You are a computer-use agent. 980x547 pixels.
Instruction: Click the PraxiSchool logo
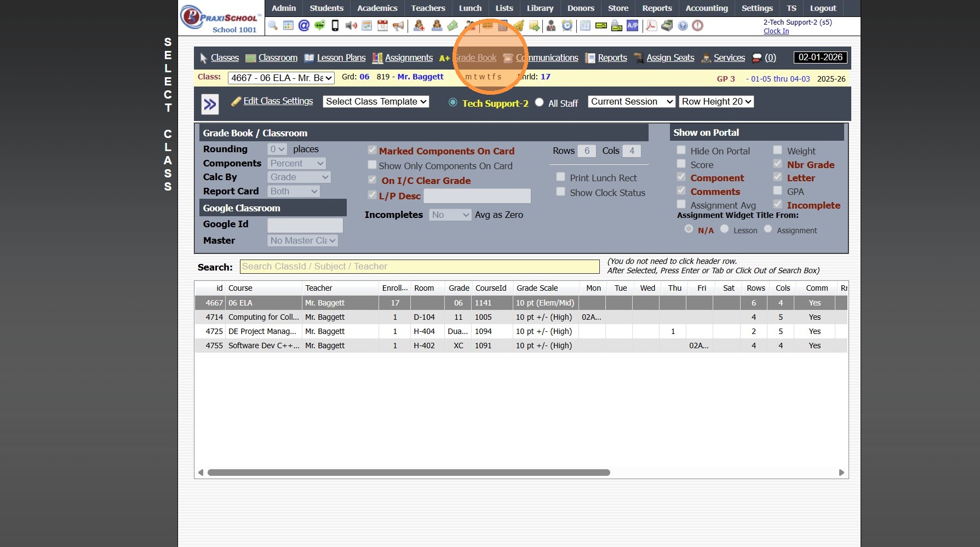[x=220, y=18]
